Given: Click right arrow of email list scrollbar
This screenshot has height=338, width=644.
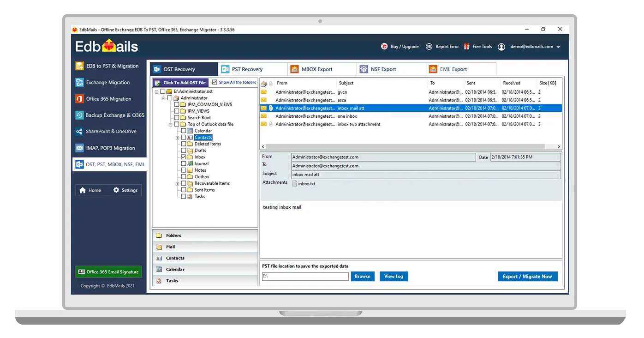Looking at the screenshot, I should [559, 147].
